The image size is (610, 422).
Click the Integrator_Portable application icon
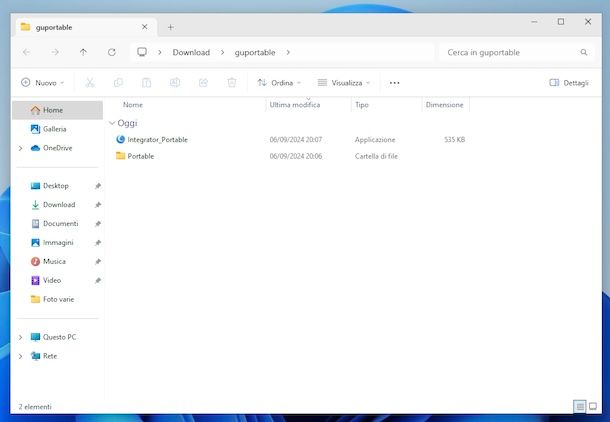121,139
